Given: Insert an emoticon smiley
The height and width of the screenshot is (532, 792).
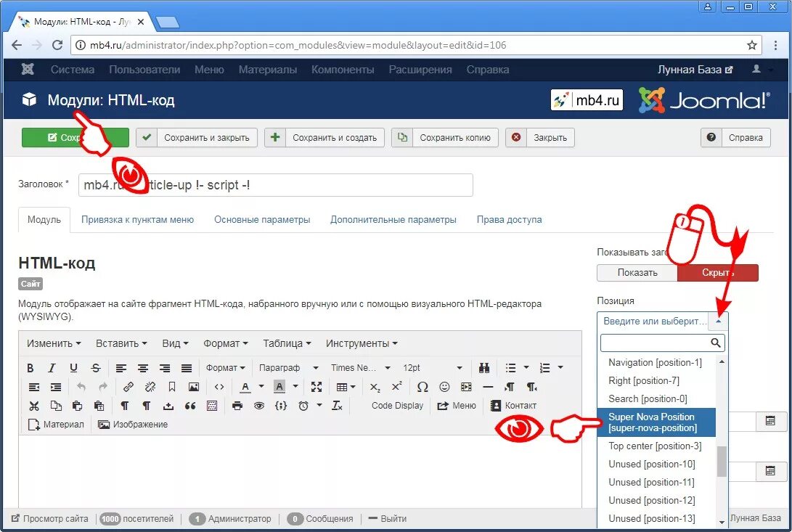Looking at the screenshot, I should (444, 387).
